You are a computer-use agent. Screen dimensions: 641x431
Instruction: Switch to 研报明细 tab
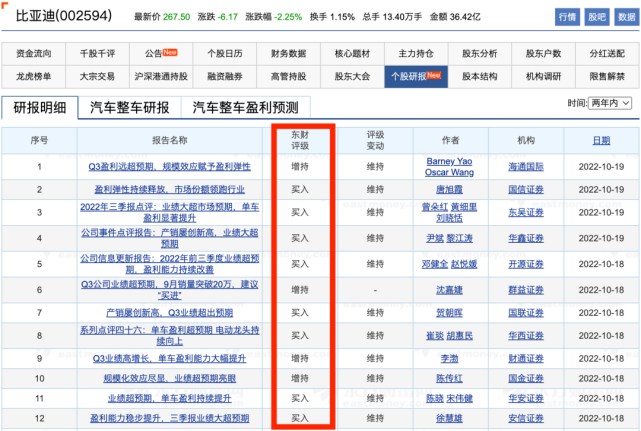pos(40,108)
